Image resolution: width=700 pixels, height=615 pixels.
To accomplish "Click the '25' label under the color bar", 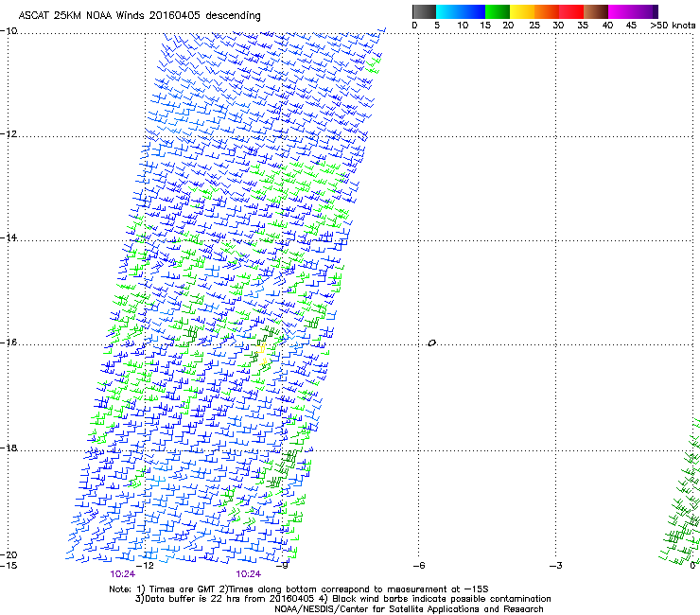I will (534, 26).
